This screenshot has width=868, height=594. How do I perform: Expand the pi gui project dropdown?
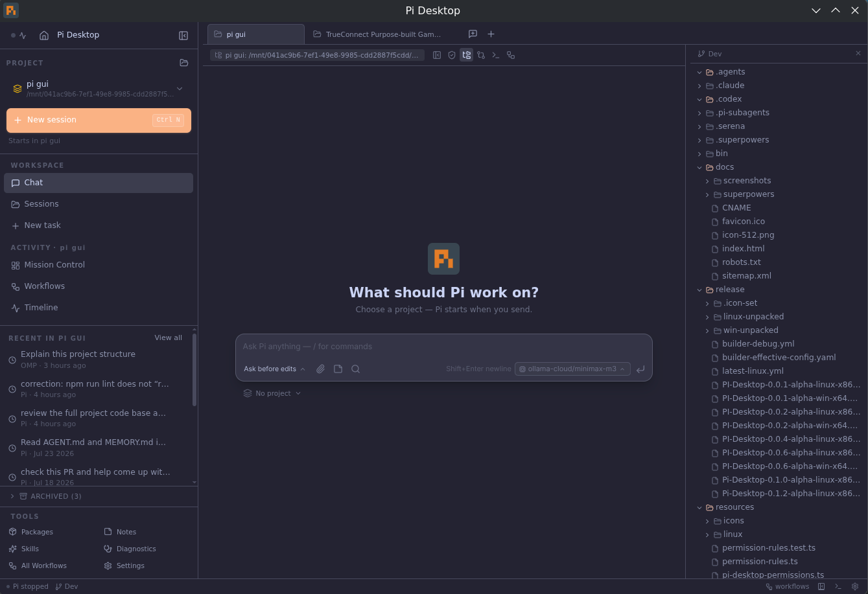[x=180, y=89]
